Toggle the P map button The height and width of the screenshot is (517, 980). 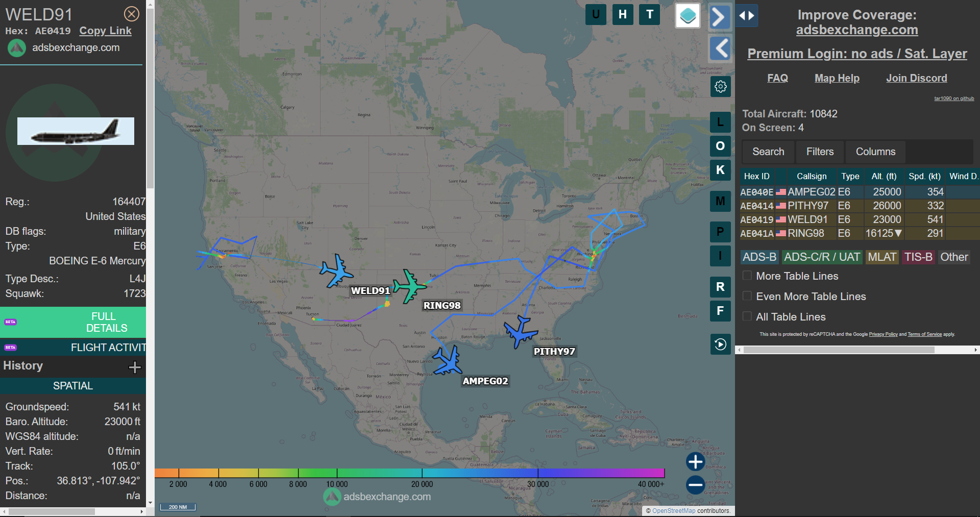pyautogui.click(x=720, y=232)
